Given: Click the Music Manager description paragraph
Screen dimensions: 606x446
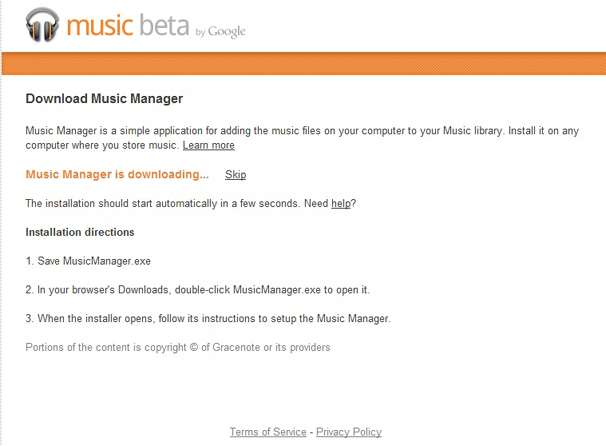Looking at the screenshot, I should click(x=302, y=138).
